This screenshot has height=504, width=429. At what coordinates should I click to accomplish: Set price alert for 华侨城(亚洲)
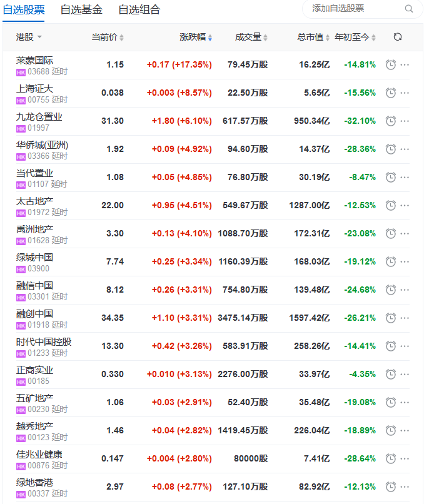click(390, 149)
